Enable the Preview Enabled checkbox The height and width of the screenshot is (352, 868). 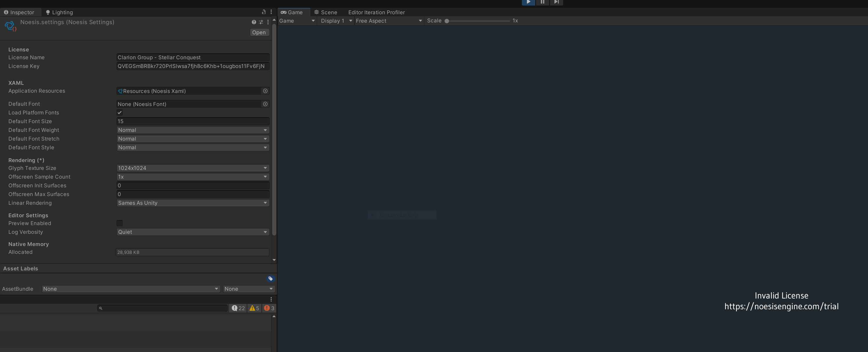120,223
